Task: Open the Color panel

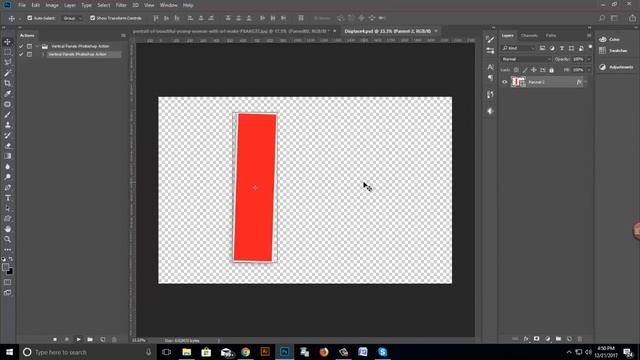Action: pos(610,39)
